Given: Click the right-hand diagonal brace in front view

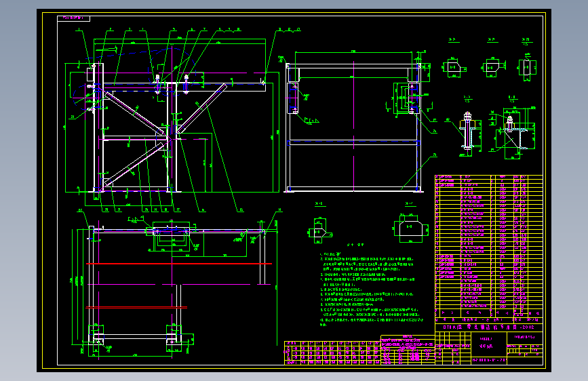Looking at the screenshot, I should point(201,108).
